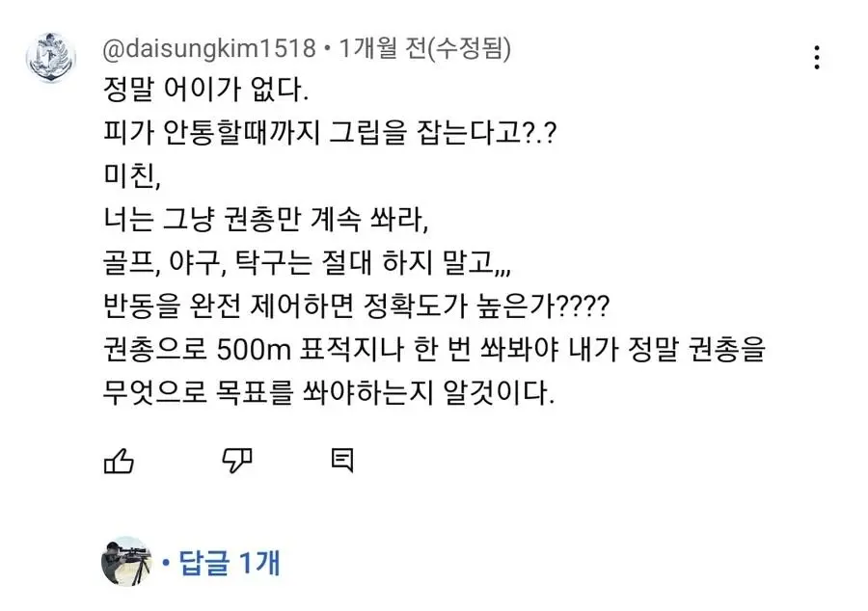Click the blue dot before 답글 1개
The image size is (868, 611).
pyautogui.click(x=165, y=562)
